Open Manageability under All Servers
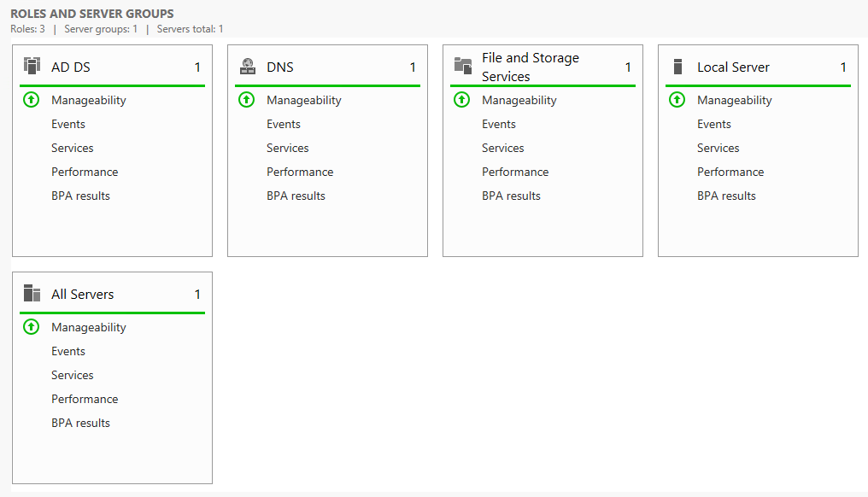The height and width of the screenshot is (497, 868). pyautogui.click(x=89, y=327)
